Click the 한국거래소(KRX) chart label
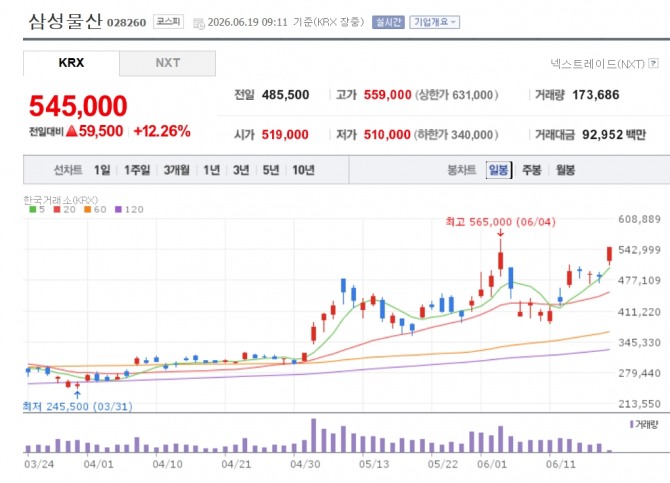The height and width of the screenshot is (483, 670). (60, 200)
